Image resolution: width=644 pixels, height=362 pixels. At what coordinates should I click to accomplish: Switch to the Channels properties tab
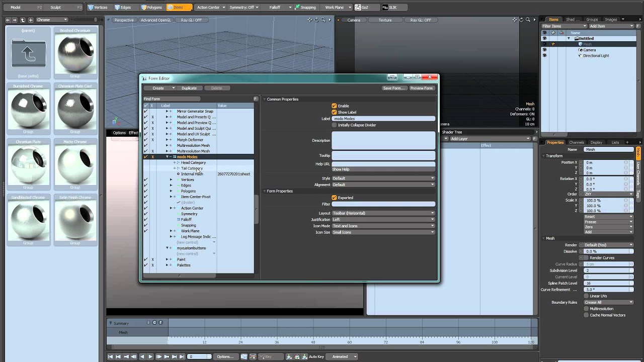(577, 142)
